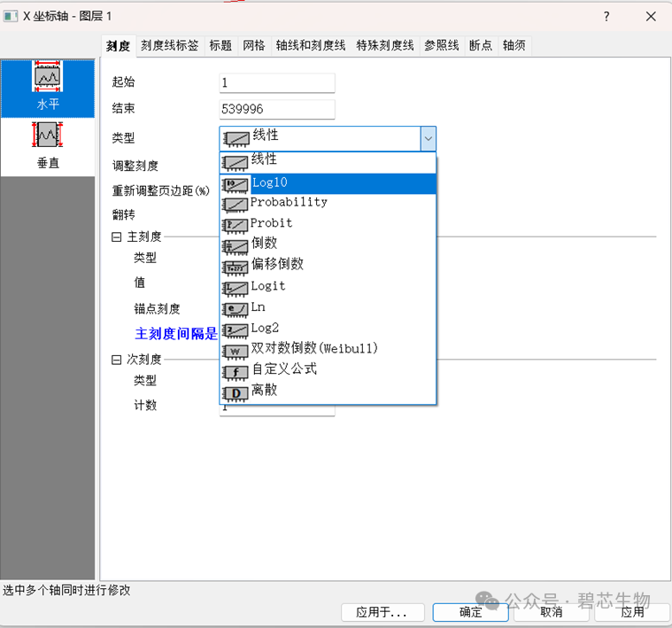
Task: Switch to the 参照线 tab
Action: tap(442, 45)
